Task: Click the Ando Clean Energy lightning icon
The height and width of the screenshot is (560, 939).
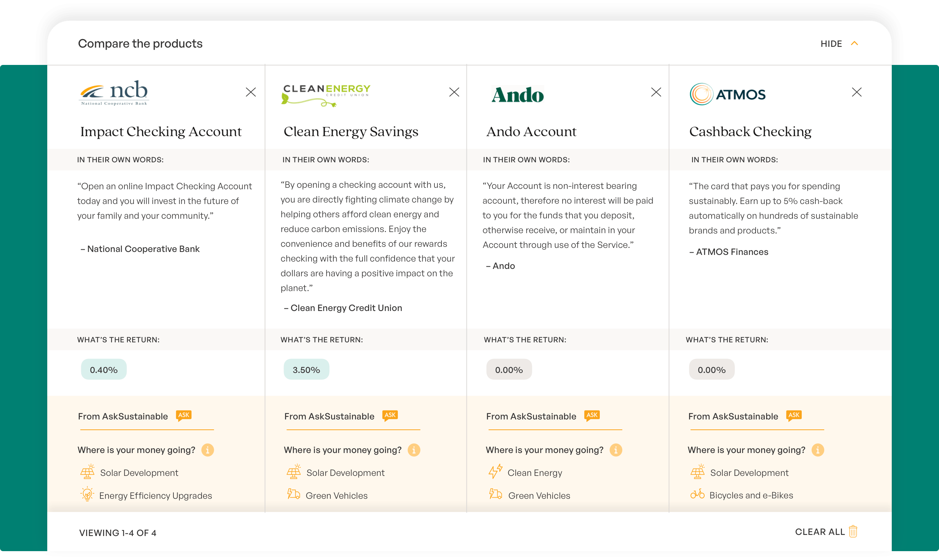Action: 495,471
